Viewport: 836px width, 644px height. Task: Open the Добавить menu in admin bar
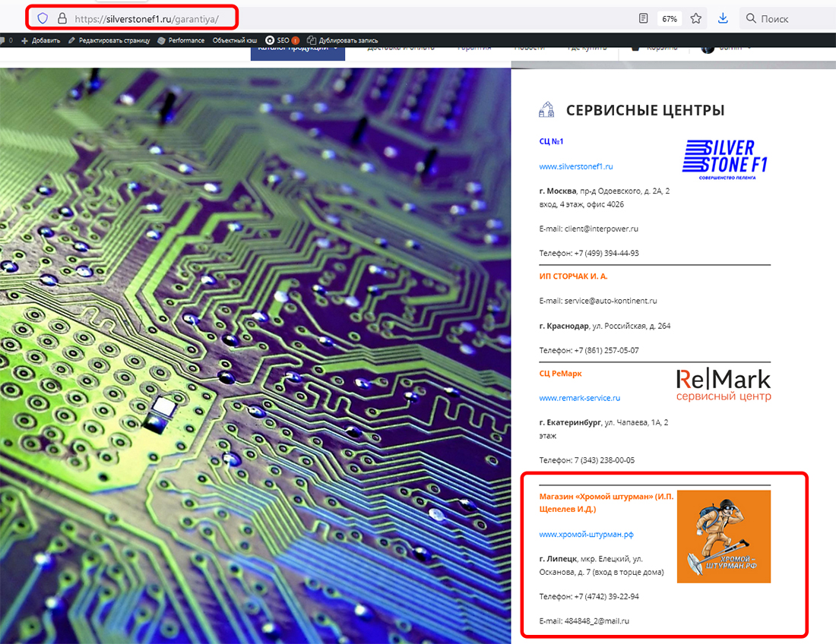click(40, 40)
